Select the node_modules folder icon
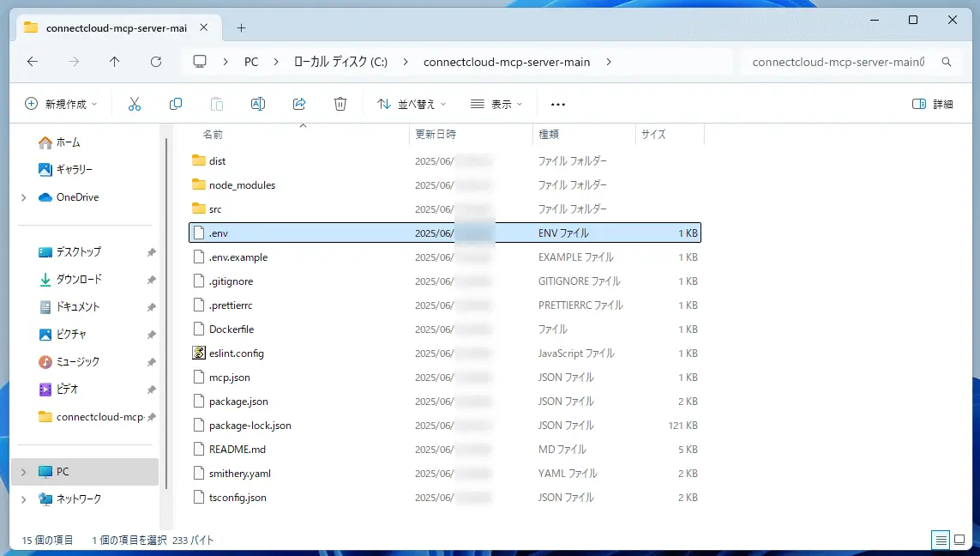Viewport: 980px width, 556px height. 199,184
